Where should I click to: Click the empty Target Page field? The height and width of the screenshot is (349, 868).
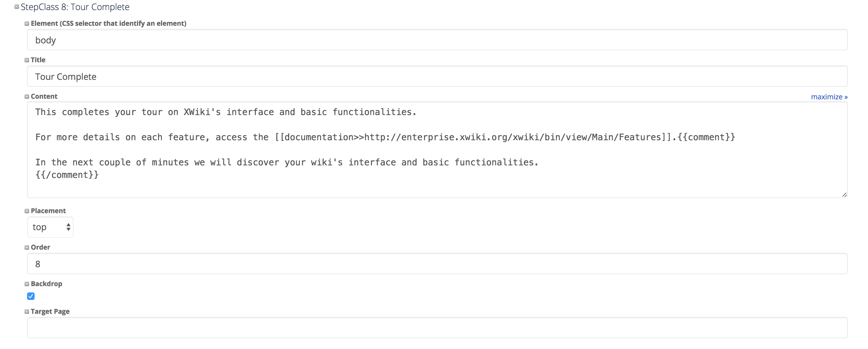437,327
